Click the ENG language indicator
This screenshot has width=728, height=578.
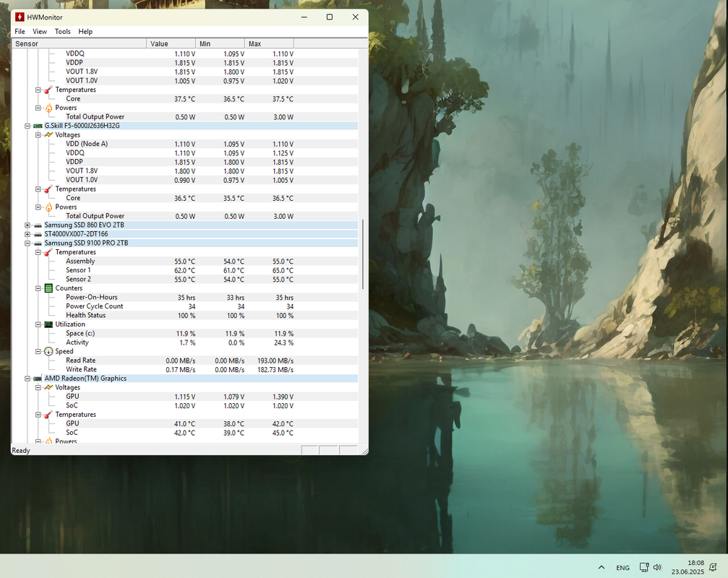[622, 568]
